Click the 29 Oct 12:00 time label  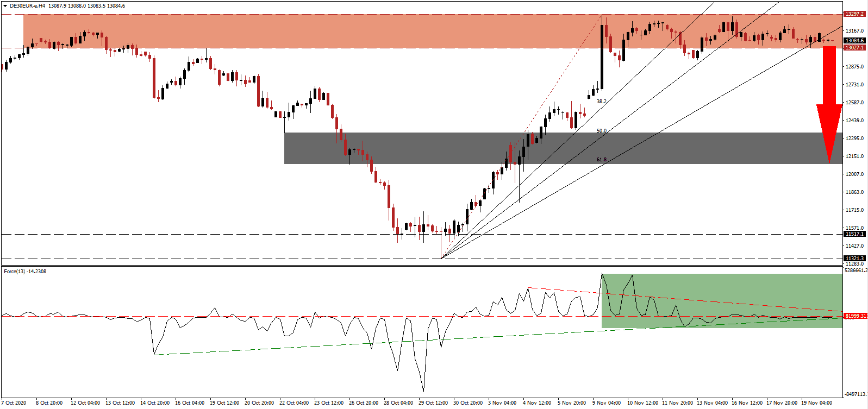coord(433,403)
